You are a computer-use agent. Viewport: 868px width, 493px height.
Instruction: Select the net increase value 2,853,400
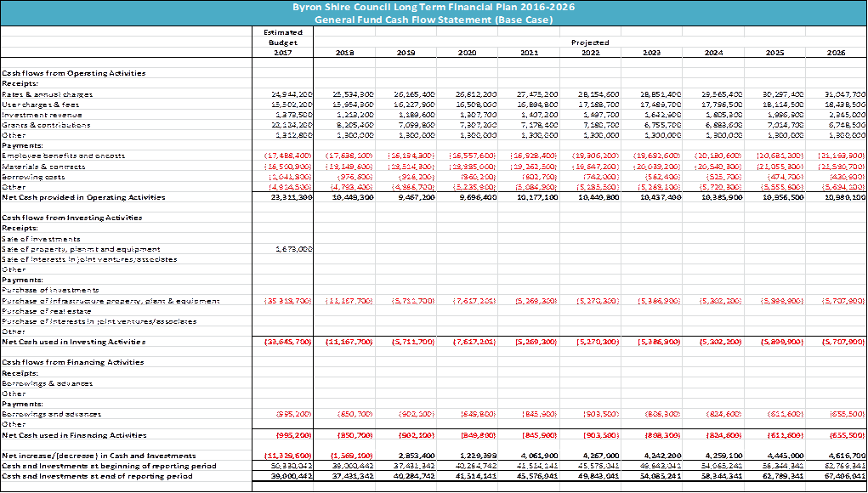[x=415, y=456]
